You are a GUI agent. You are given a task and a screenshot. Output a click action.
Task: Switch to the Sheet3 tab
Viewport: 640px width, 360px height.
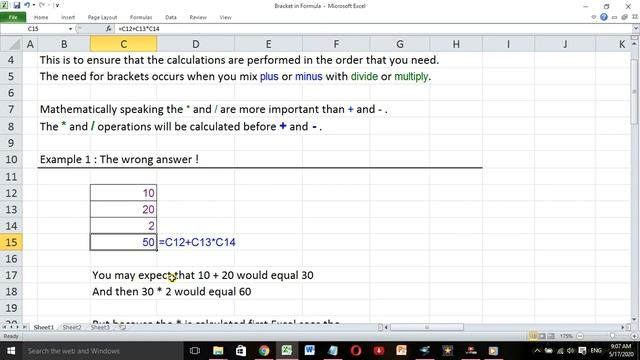point(100,327)
